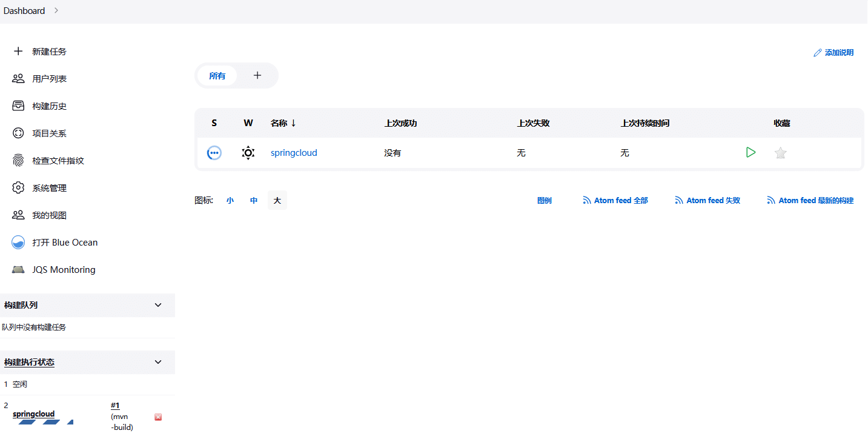This screenshot has width=868, height=436.
Task: Open the 项目关系 page
Action: click(50, 133)
